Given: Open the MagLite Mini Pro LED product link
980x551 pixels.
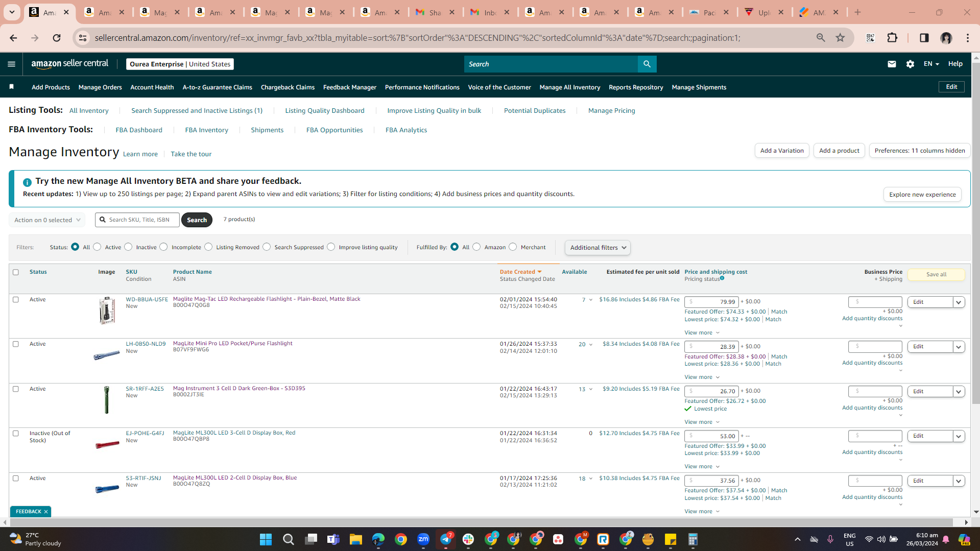Looking at the screenshot, I should [x=233, y=343].
